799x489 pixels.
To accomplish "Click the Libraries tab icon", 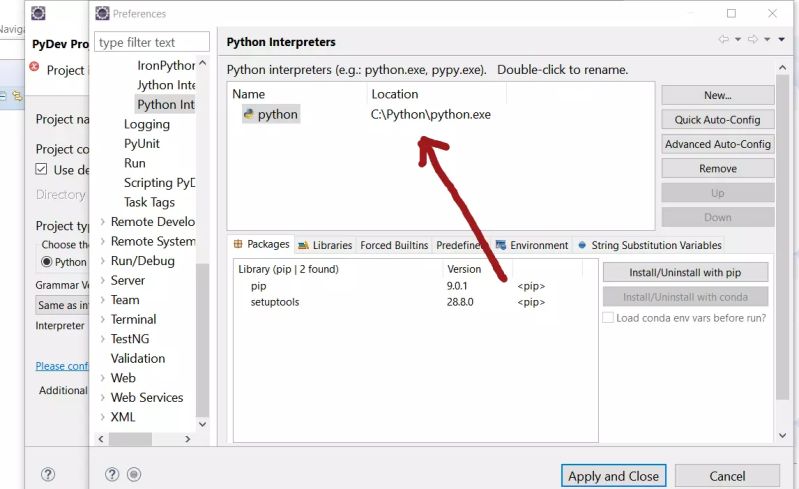I will (x=303, y=246).
